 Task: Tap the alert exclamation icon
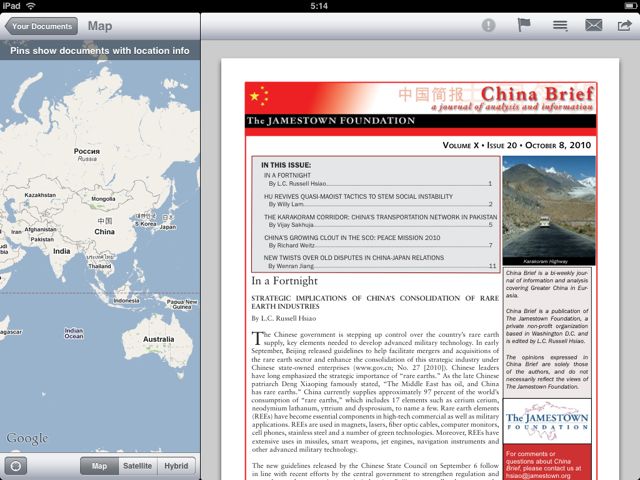(x=488, y=25)
